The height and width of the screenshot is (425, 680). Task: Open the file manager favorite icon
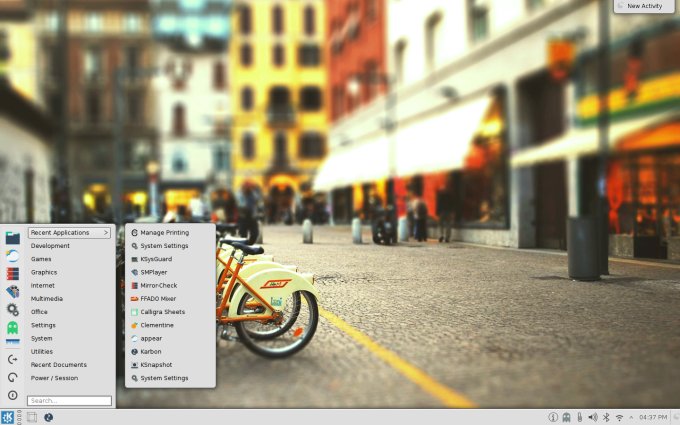point(13,238)
